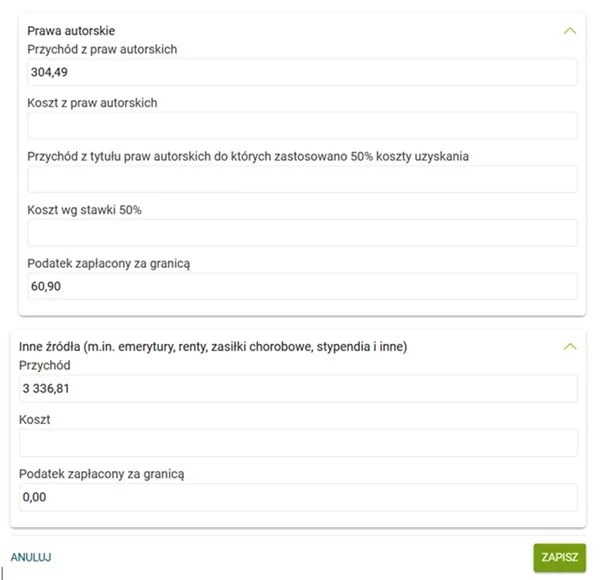Click the "Przychód" label under Inne źródła
This screenshot has height=580, width=604.
pyautogui.click(x=45, y=366)
